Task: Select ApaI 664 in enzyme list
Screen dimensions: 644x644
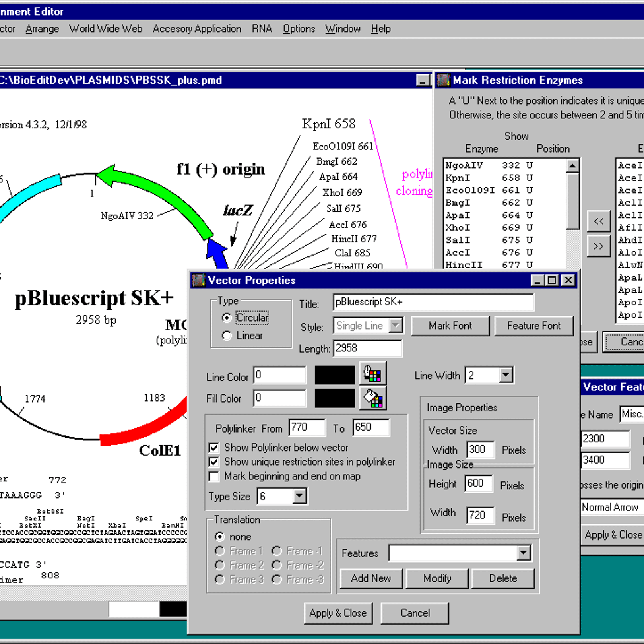Action: click(x=505, y=215)
